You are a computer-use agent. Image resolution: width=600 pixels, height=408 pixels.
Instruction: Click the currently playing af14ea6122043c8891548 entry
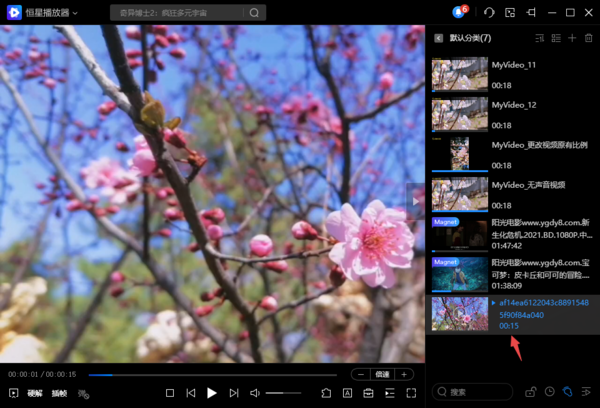[x=512, y=314]
